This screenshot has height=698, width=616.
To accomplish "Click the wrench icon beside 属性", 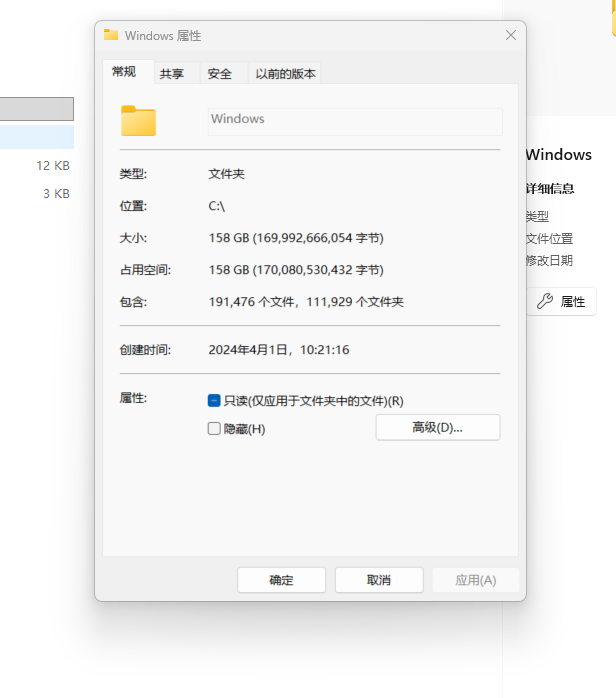I will click(x=545, y=301).
